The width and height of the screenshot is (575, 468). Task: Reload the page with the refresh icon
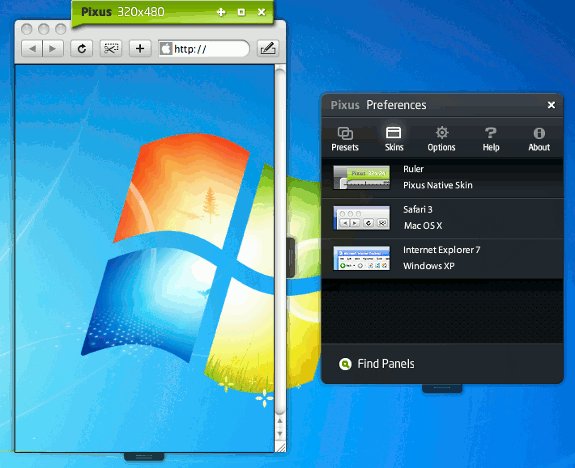point(81,48)
